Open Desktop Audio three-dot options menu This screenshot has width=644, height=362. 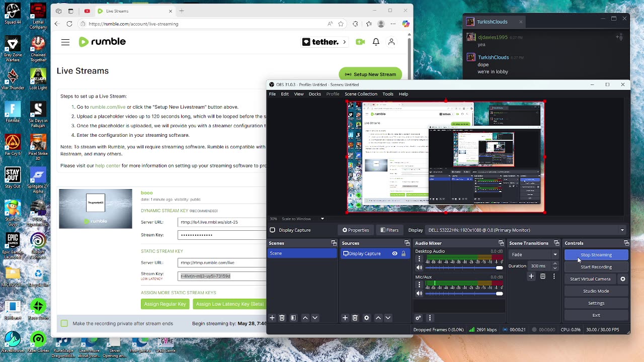coord(419,259)
